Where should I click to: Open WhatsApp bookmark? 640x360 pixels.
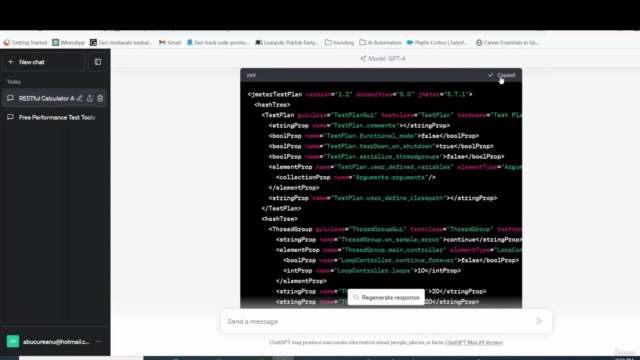pyautogui.click(x=68, y=42)
